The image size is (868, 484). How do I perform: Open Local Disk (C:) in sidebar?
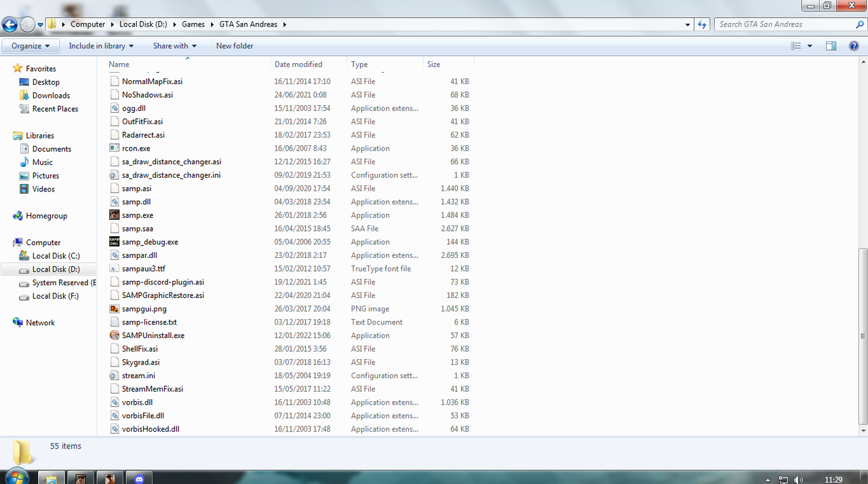[x=56, y=256]
